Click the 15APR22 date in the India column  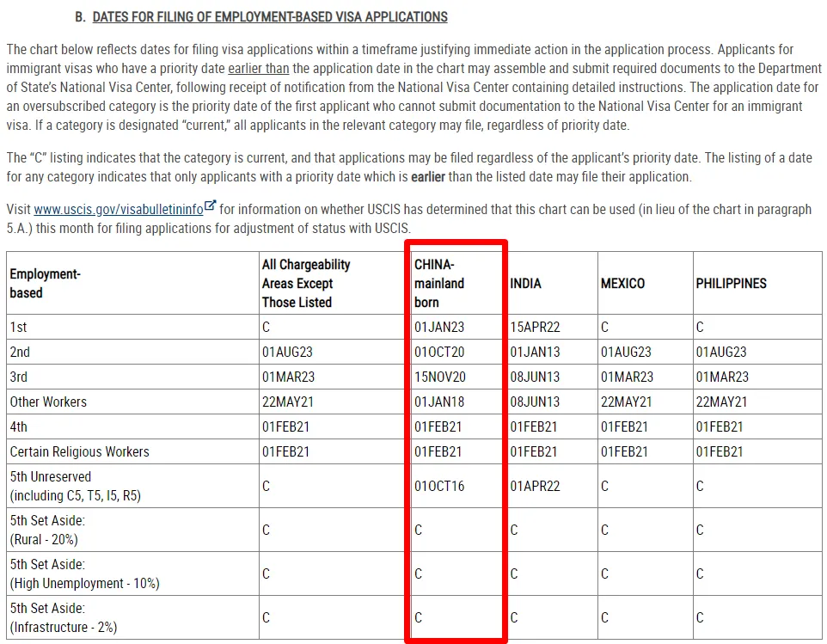coord(535,328)
